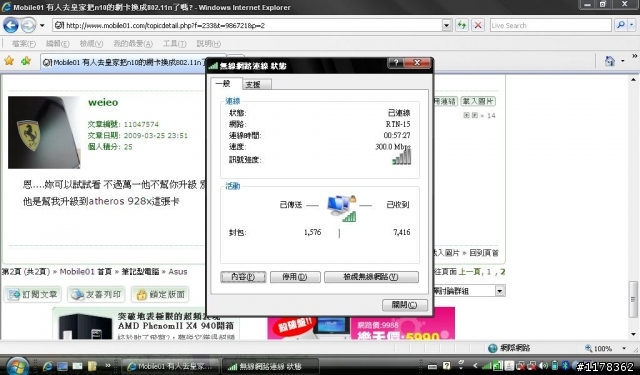Open the Mobile01 首頁 breadcrumb link
Image resolution: width=640 pixels, height=375 pixels.
(x=86, y=272)
